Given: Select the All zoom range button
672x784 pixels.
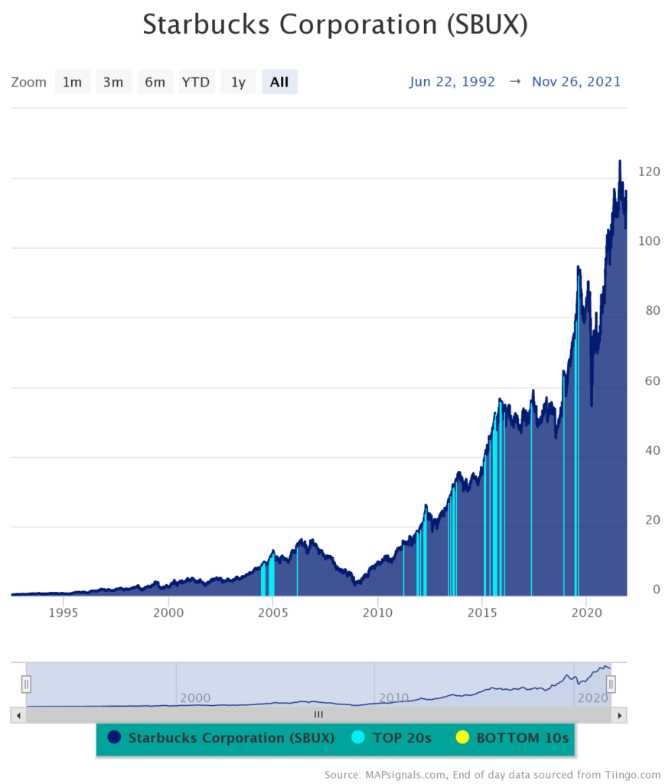Looking at the screenshot, I should 279,82.
